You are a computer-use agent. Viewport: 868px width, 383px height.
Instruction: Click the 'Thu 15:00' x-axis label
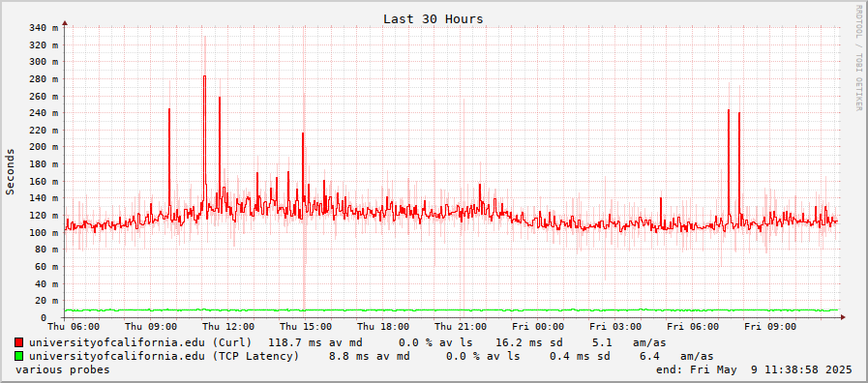(x=306, y=327)
